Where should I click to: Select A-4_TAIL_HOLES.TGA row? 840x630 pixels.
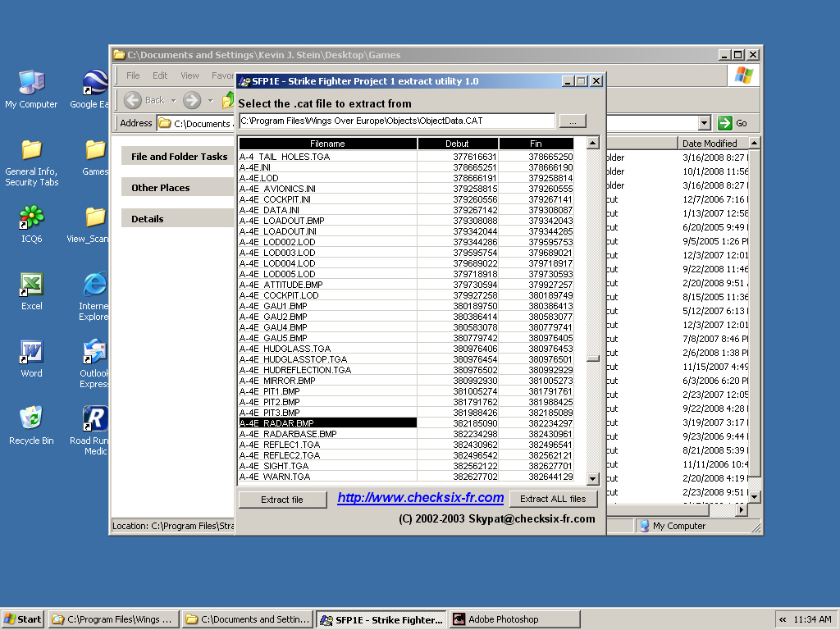tap(406, 157)
